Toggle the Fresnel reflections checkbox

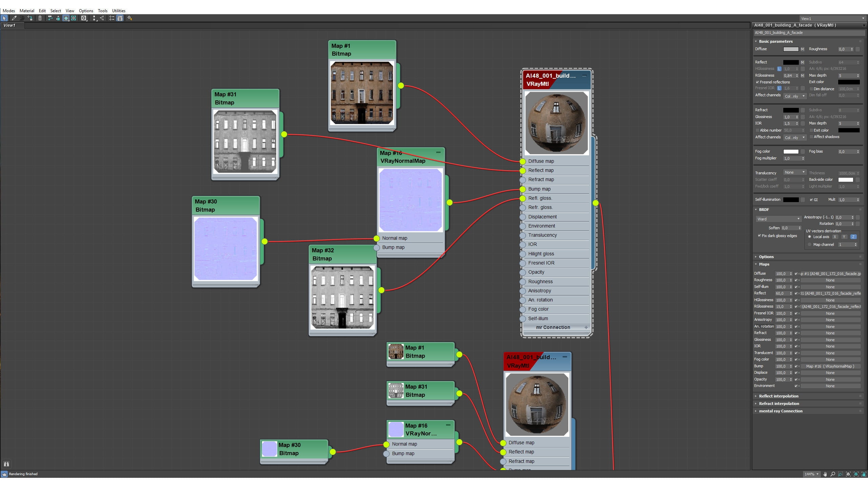758,82
